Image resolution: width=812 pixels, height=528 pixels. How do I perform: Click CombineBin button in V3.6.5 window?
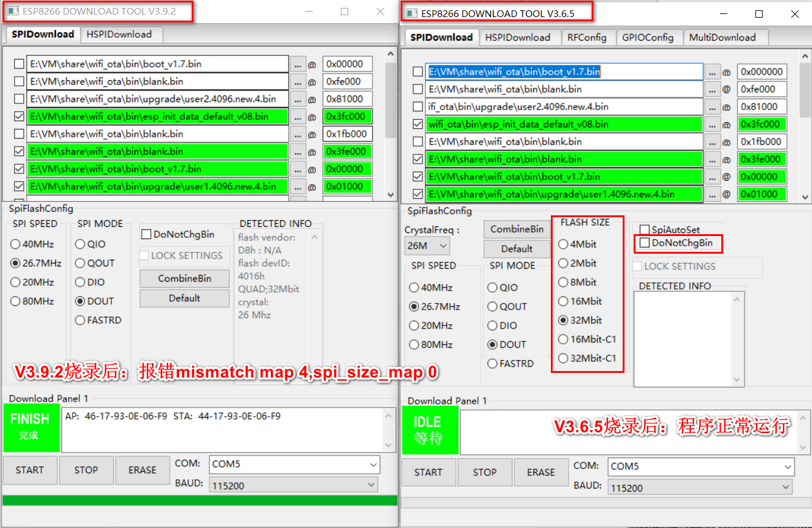pos(517,229)
